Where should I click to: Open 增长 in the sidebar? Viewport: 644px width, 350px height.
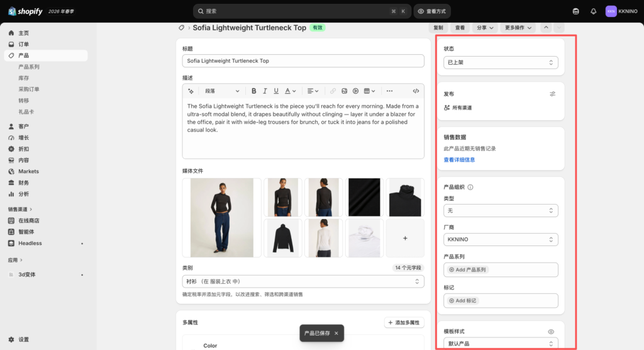(45, 138)
